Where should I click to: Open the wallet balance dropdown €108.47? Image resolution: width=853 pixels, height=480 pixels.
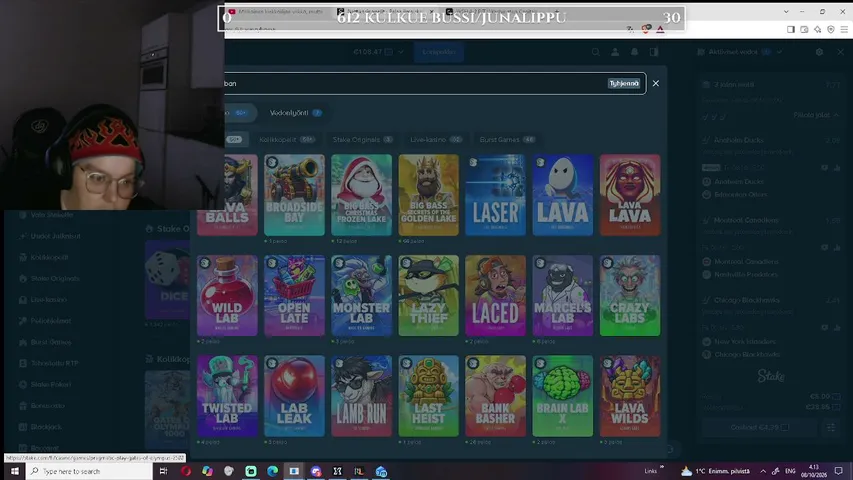(x=378, y=52)
